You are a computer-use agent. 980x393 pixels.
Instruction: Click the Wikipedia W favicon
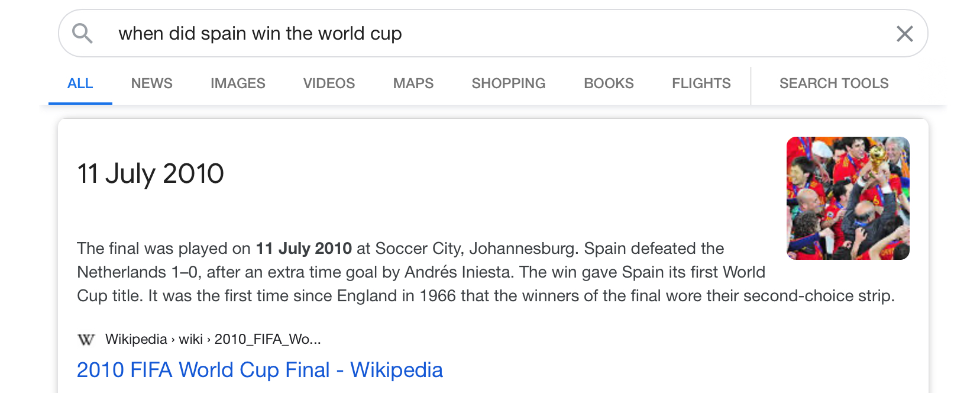point(86,340)
